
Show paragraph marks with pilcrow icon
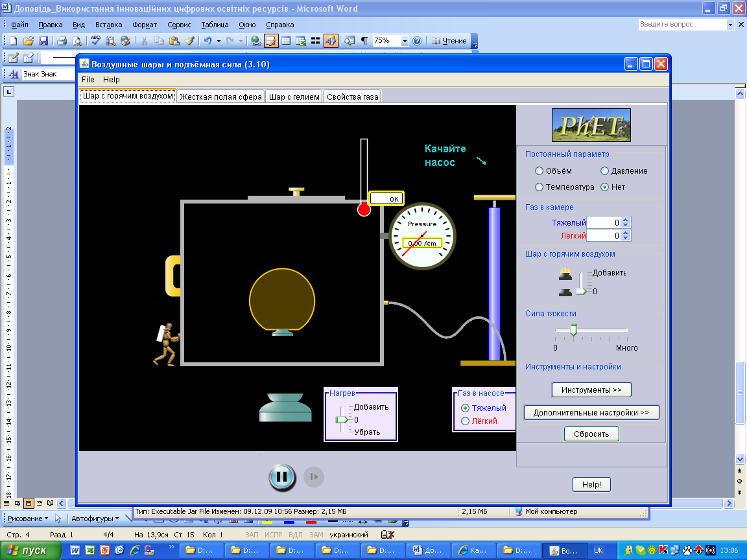pos(364,41)
